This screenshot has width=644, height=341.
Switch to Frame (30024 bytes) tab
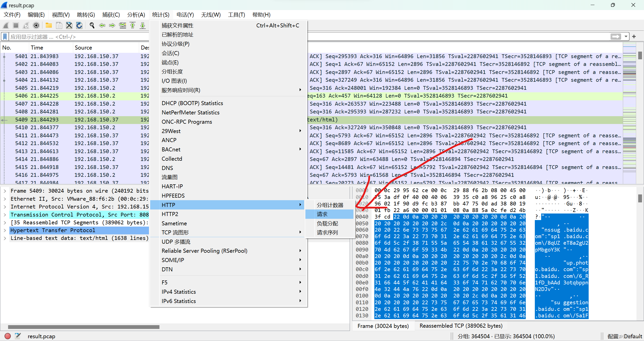(383, 326)
